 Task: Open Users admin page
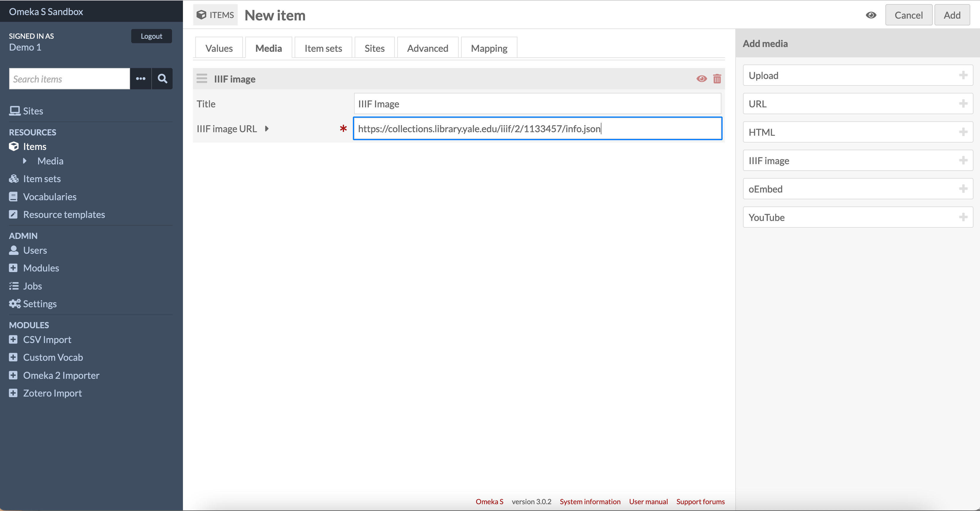pyautogui.click(x=28, y=250)
